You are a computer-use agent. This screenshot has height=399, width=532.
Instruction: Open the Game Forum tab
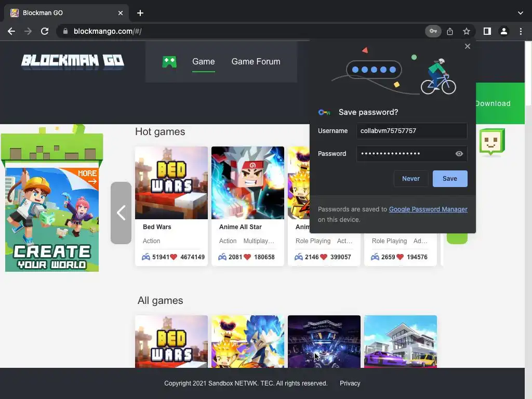click(256, 61)
